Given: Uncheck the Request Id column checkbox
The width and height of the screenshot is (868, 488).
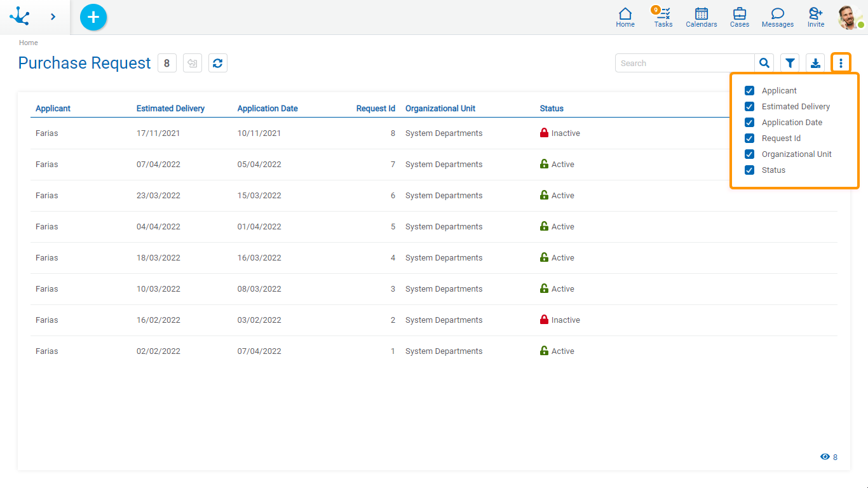Looking at the screenshot, I should (x=749, y=139).
